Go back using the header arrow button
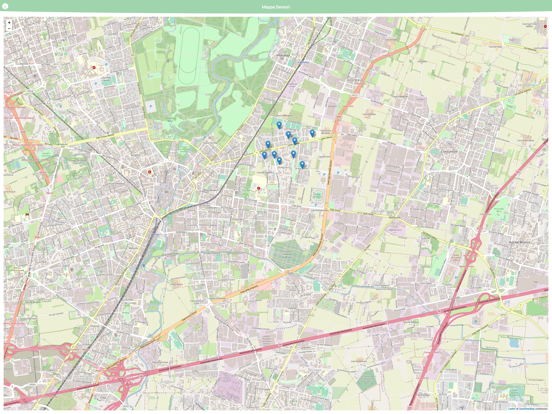552x414 pixels. (5, 6)
